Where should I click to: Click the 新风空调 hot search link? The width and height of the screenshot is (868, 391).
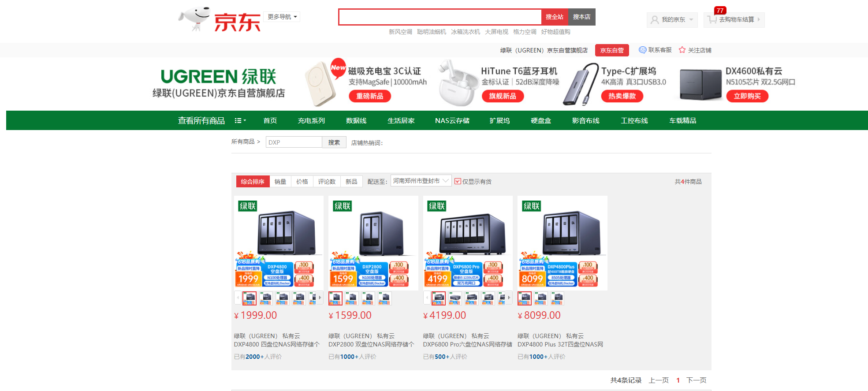[x=400, y=32]
